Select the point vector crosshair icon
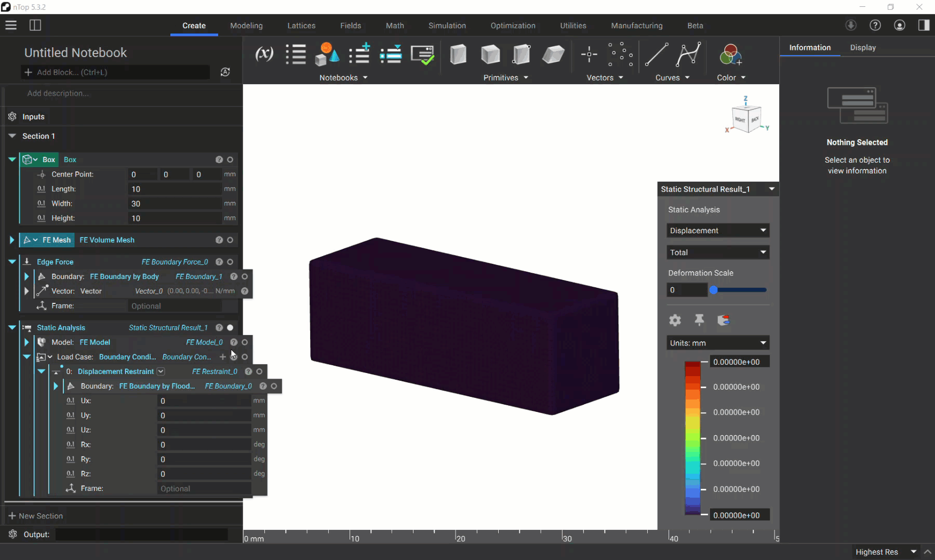935x560 pixels. point(589,55)
